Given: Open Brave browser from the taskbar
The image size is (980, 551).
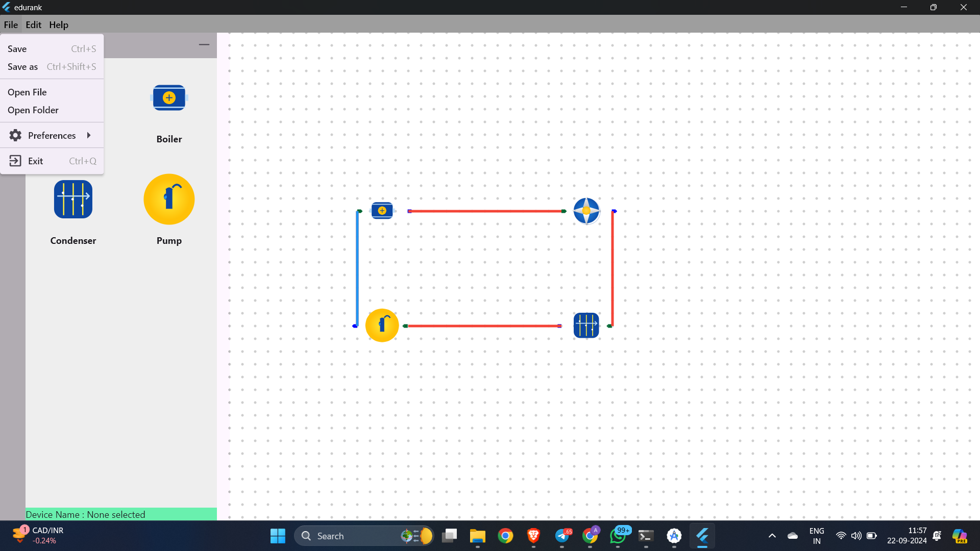Looking at the screenshot, I should (x=533, y=536).
